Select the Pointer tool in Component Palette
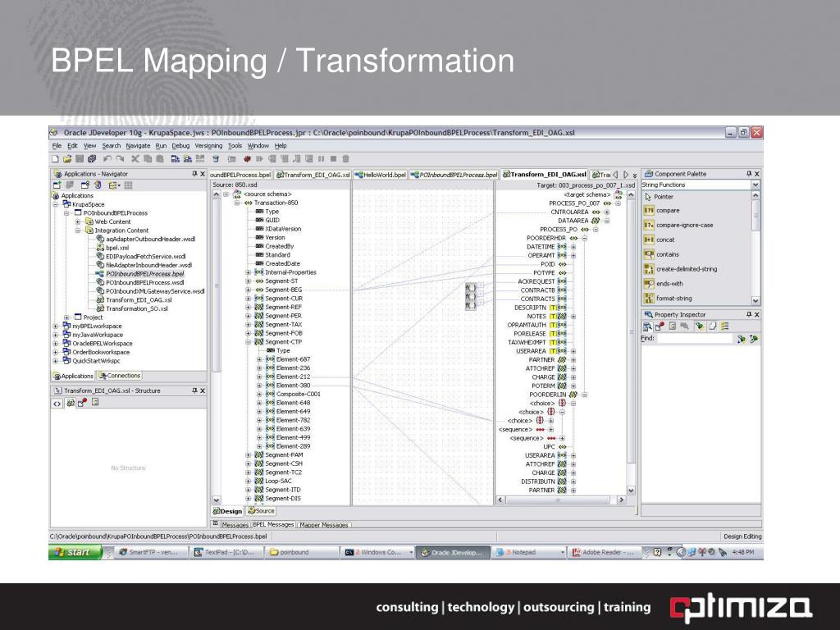Screen dimensions: 840x630 [659, 197]
